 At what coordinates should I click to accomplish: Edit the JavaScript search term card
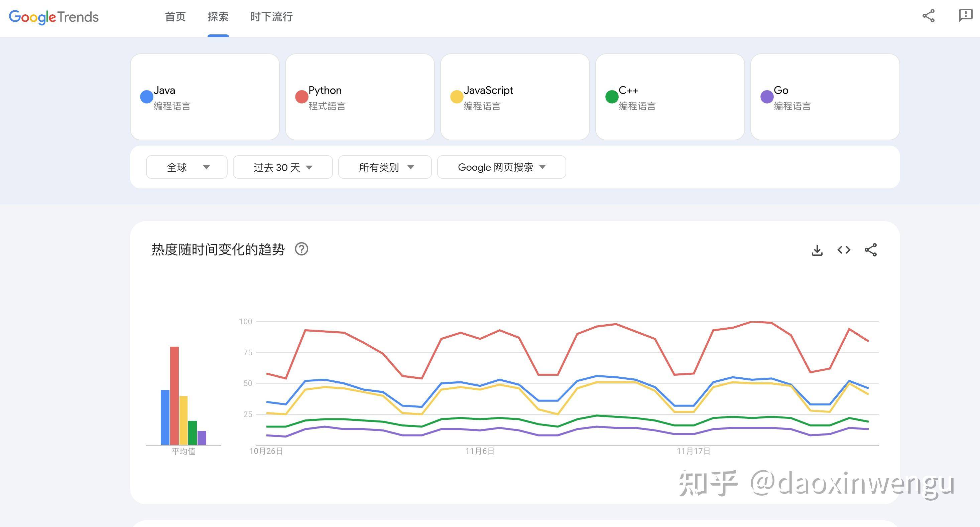pyautogui.click(x=515, y=97)
